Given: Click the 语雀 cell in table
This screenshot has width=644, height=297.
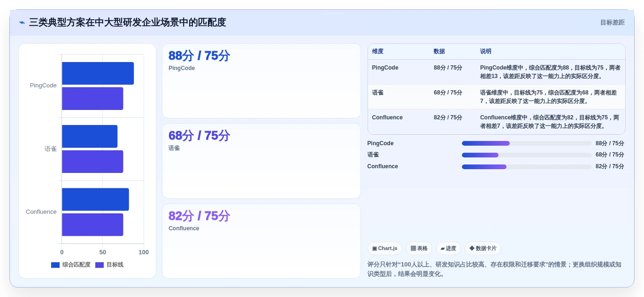Looking at the screenshot, I should (378, 93).
